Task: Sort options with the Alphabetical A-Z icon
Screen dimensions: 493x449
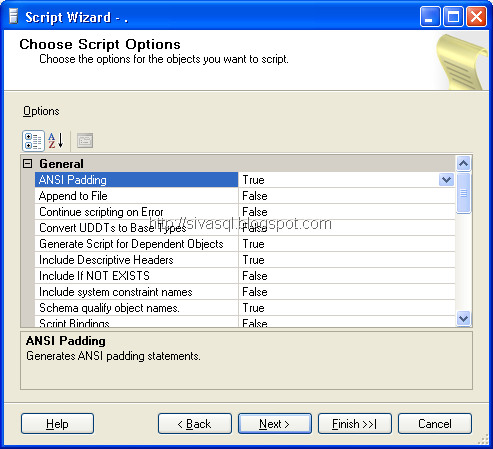Action: pos(55,141)
